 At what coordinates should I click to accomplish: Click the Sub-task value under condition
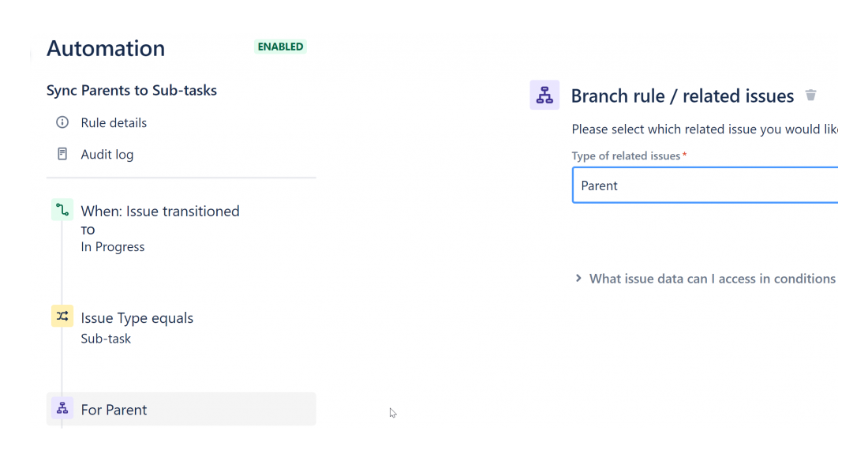click(x=106, y=339)
